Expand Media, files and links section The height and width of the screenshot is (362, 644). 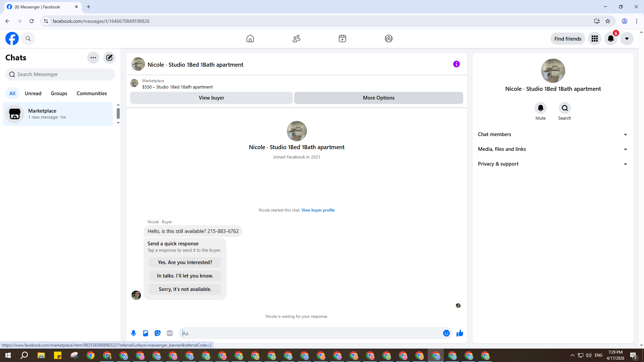click(x=552, y=149)
